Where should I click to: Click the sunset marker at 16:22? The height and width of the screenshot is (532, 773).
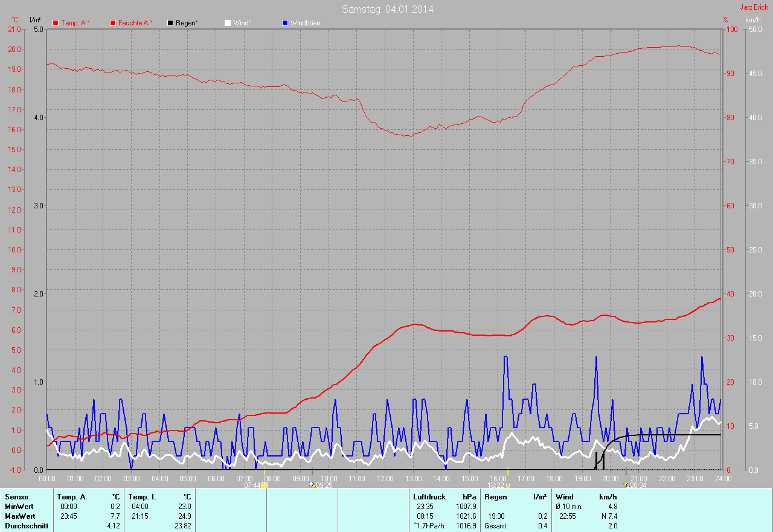click(507, 485)
